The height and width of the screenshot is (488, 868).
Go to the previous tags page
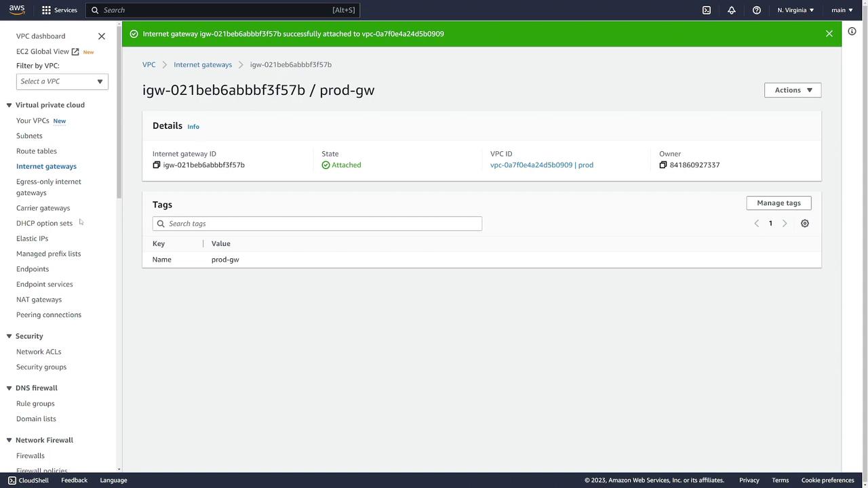(757, 224)
